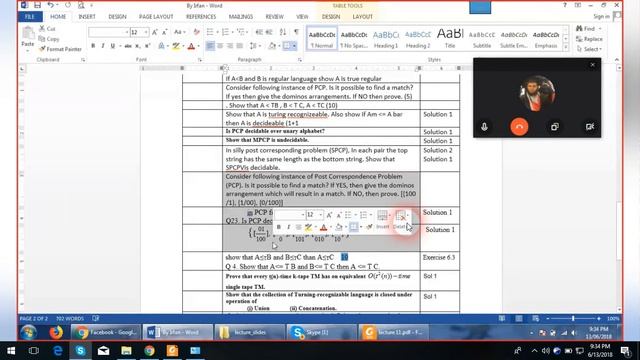Screen dimensions: 640x360
Task: Expand the Skype call window to full view
Action: 555,127
